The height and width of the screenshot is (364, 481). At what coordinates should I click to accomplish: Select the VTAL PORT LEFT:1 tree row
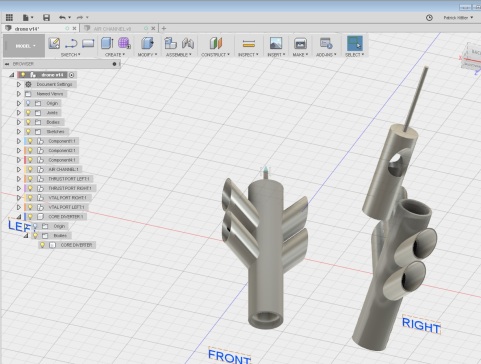[56, 207]
